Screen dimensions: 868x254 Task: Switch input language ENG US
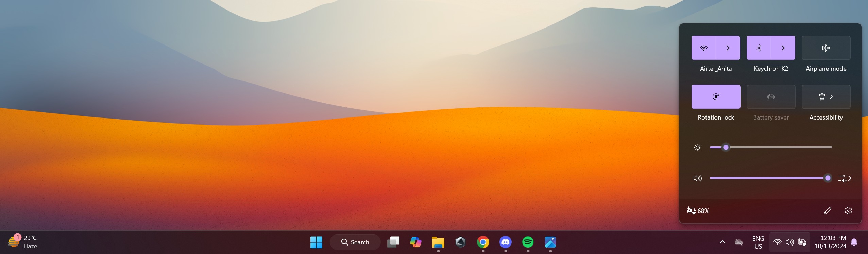tap(758, 242)
